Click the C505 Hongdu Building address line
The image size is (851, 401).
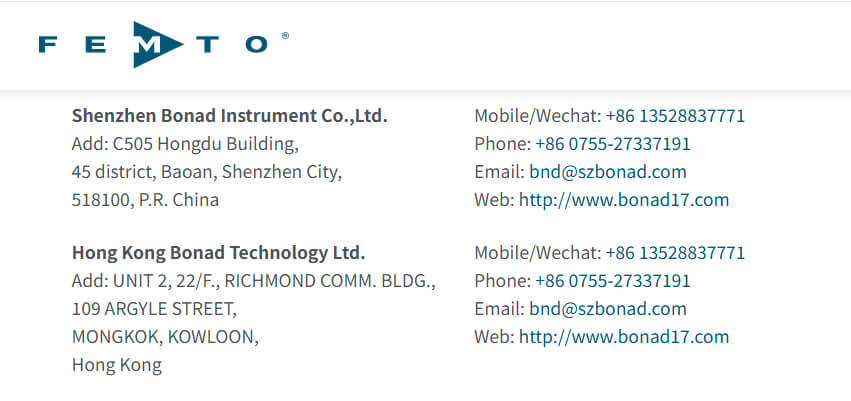point(185,144)
